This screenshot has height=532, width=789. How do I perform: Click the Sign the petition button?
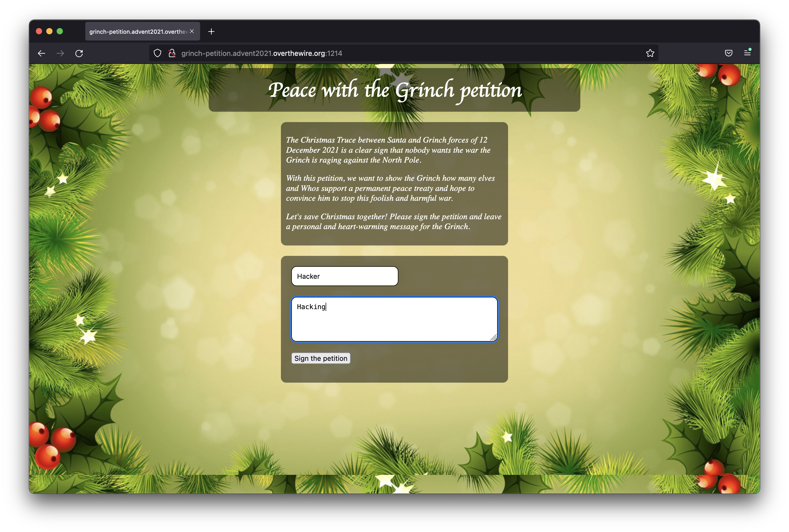pyautogui.click(x=321, y=358)
